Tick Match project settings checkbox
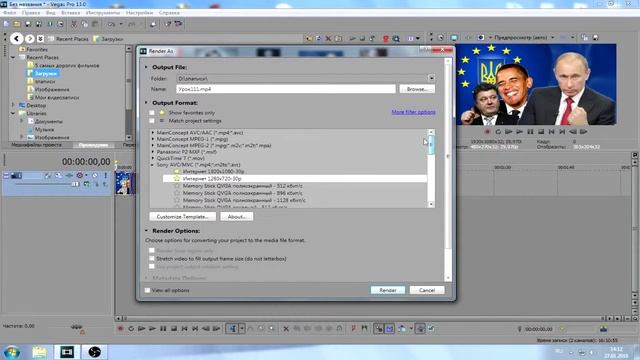Viewport: 640px width, 360px height. 152,121
